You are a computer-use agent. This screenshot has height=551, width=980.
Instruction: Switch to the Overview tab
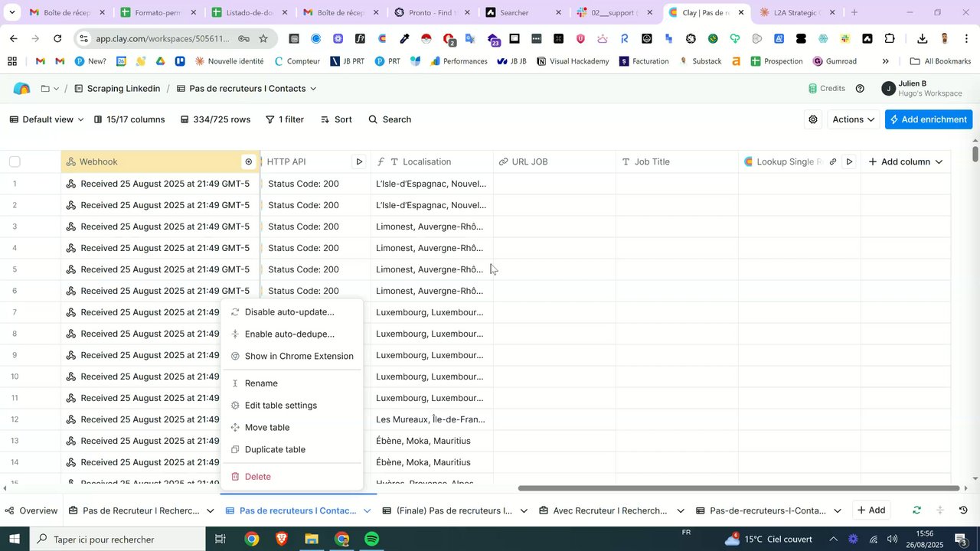31,510
